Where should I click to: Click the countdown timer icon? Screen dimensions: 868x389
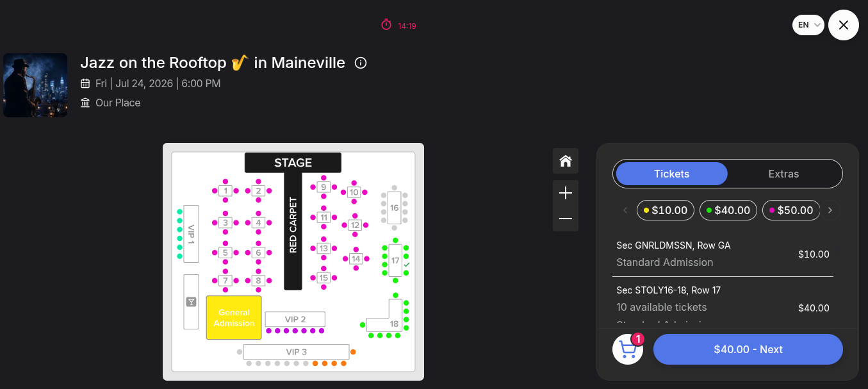point(386,25)
